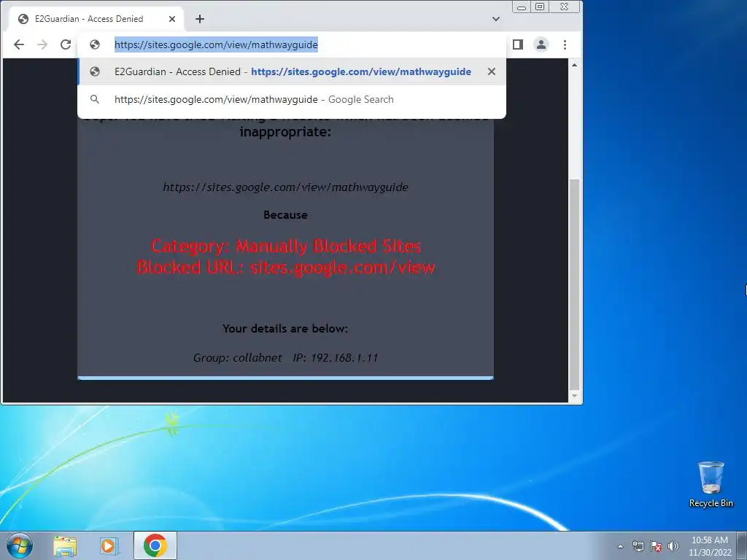Click the page scrollbar down arrow
Image resolution: width=747 pixels, height=560 pixels.
tap(575, 396)
